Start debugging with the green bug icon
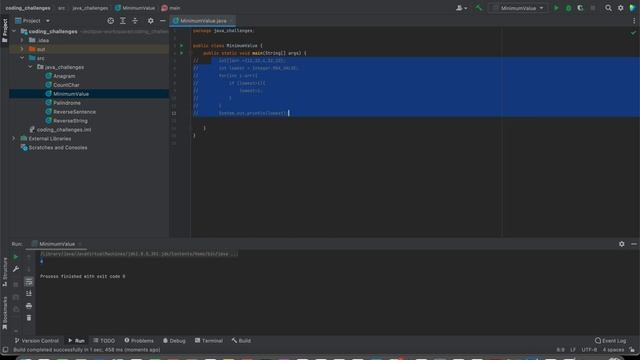 (x=568, y=8)
